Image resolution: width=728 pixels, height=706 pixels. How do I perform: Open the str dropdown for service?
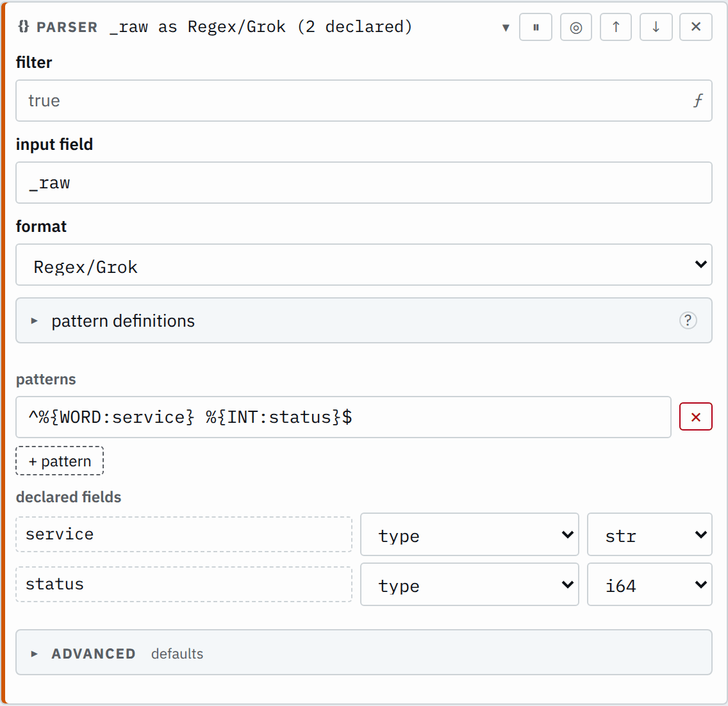(x=650, y=534)
